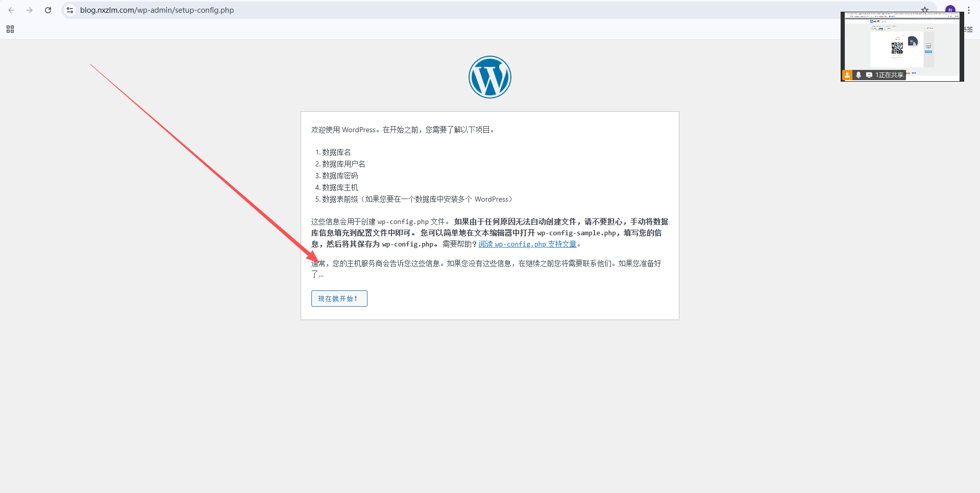The height and width of the screenshot is (493, 980).
Task: Click the '数据库主机' list item
Action: coord(340,188)
